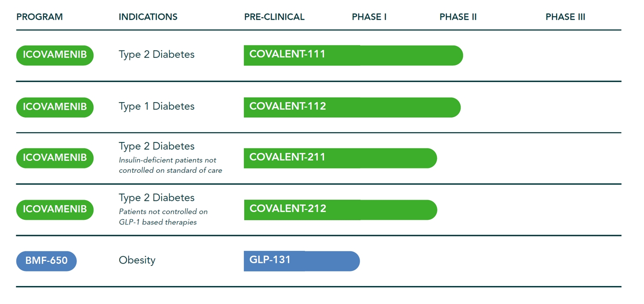
Task: Click the ICOVAMENIB pill for Type 1 Diabetes
Action: [55, 107]
